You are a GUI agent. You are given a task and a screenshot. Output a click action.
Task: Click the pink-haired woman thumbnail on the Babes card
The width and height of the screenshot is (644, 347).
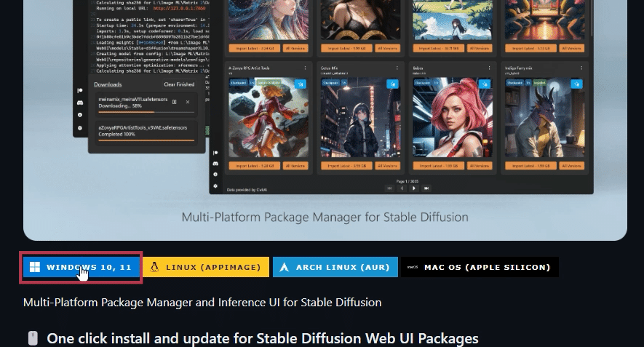452,117
